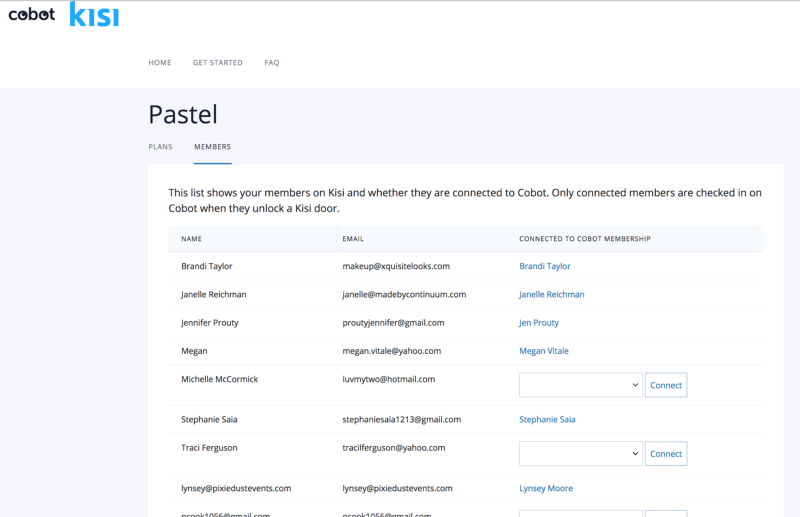The image size is (800, 517).
Task: Click email stephaniesaia1213@gmail.com
Action: tap(402, 420)
